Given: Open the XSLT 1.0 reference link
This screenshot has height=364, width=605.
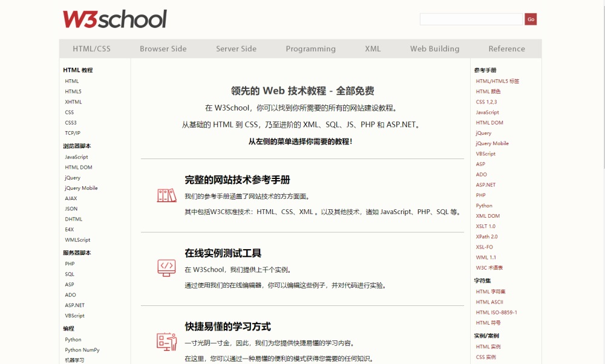Looking at the screenshot, I should (485, 226).
